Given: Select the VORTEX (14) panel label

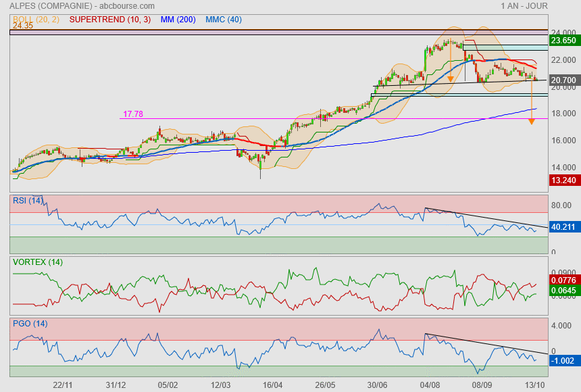Looking at the screenshot, I should click(x=38, y=262).
